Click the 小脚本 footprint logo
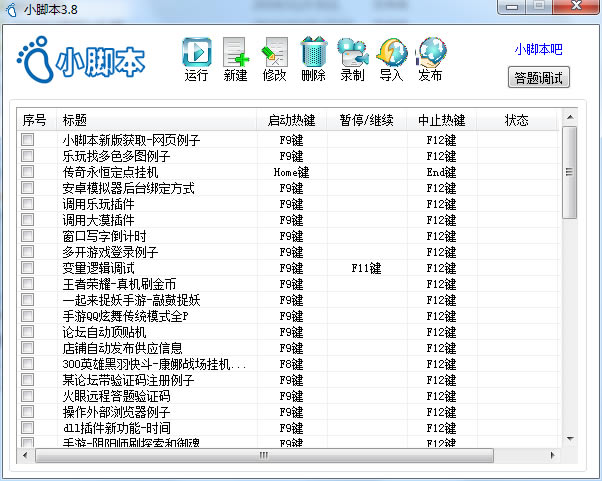 [81, 60]
